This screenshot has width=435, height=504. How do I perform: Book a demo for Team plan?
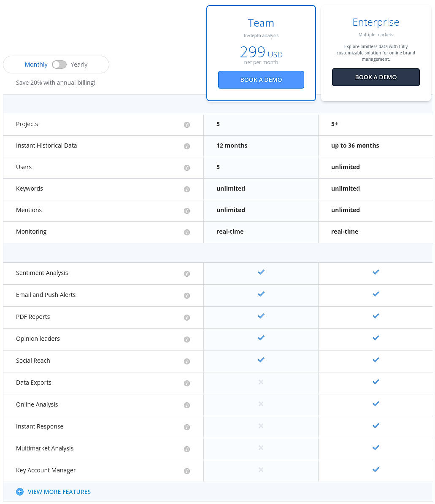tap(261, 80)
